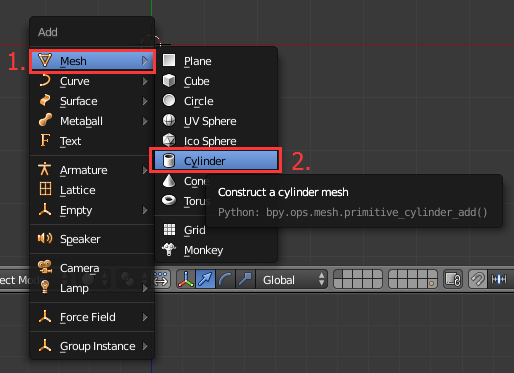Enable the scale manipulator

pyautogui.click(x=245, y=279)
